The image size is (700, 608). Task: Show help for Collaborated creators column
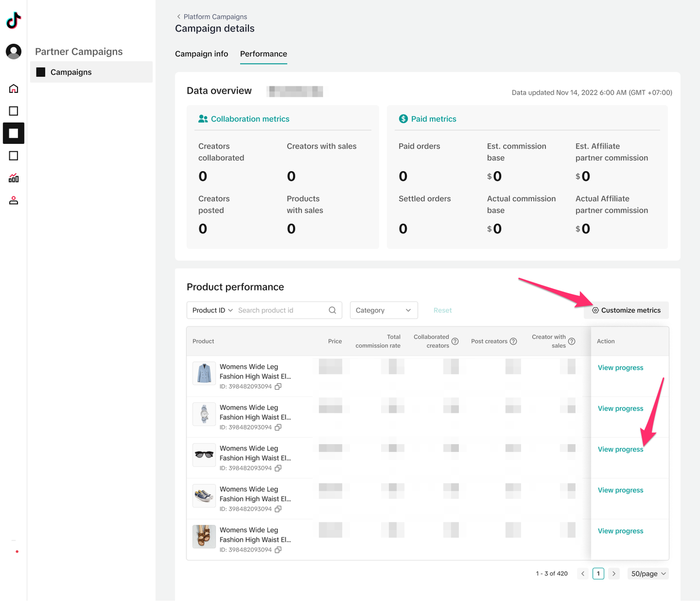(x=455, y=341)
